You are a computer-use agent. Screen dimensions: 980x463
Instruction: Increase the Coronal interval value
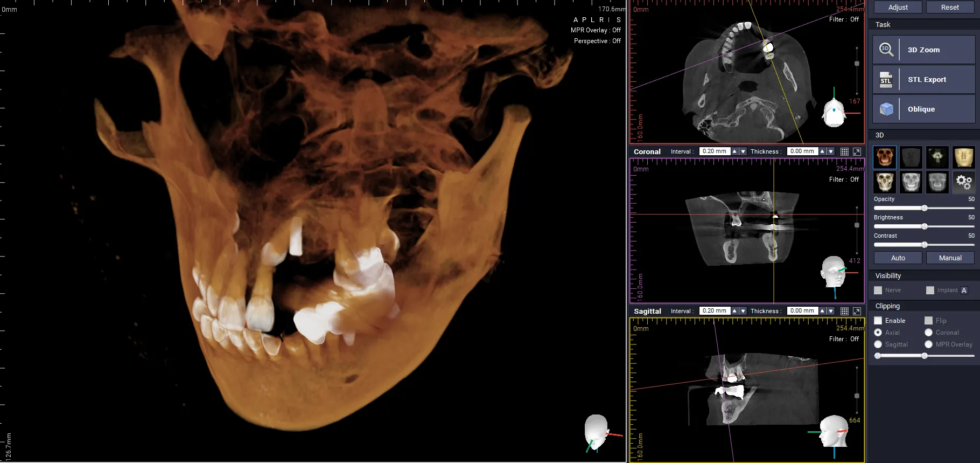[734, 151]
